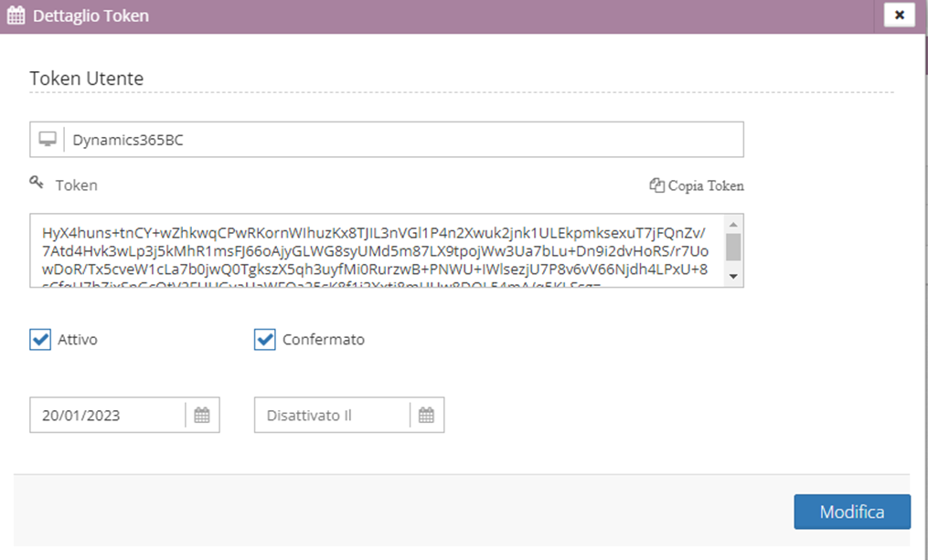This screenshot has width=928, height=560.
Task: Focus the Dynamics365BC name input field
Action: point(402,140)
